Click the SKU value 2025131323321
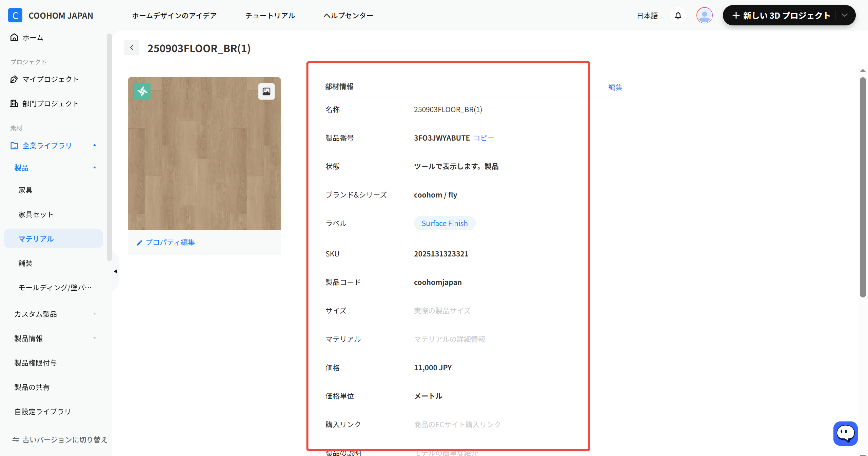This screenshot has width=868, height=456. [441, 254]
